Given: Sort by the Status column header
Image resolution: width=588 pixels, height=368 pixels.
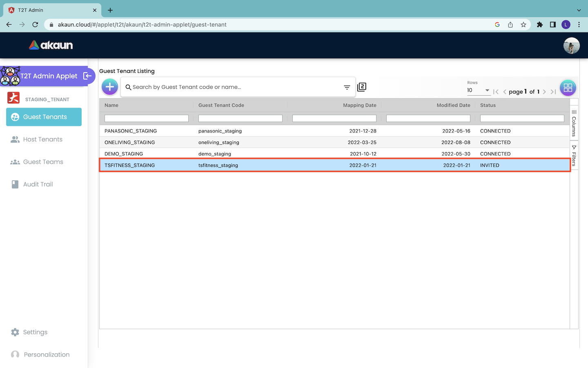Looking at the screenshot, I should (488, 105).
